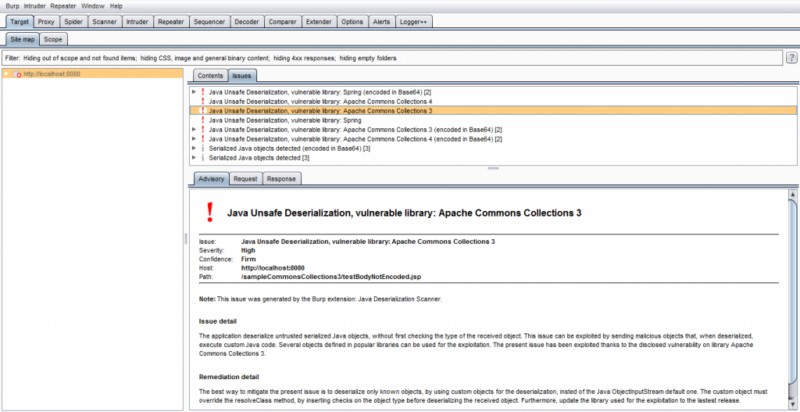This screenshot has width=800, height=412.
Task: Switch to the Proxy tab
Action: point(46,22)
